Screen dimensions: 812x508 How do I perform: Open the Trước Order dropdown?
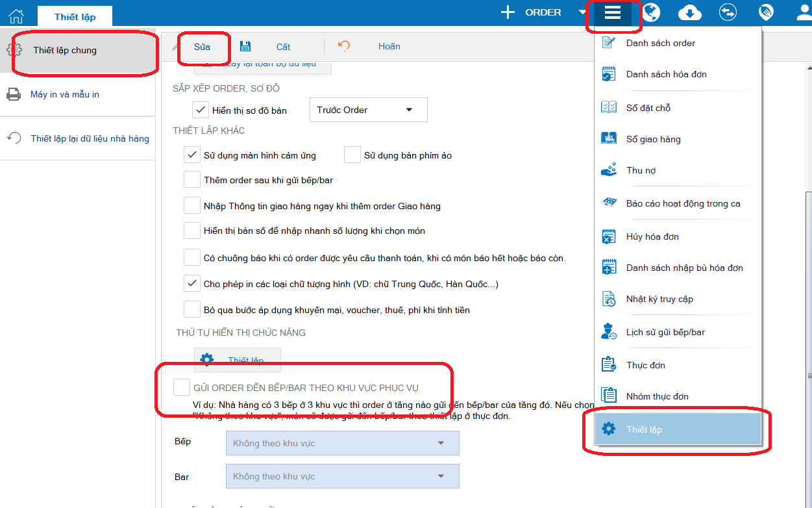tap(369, 110)
